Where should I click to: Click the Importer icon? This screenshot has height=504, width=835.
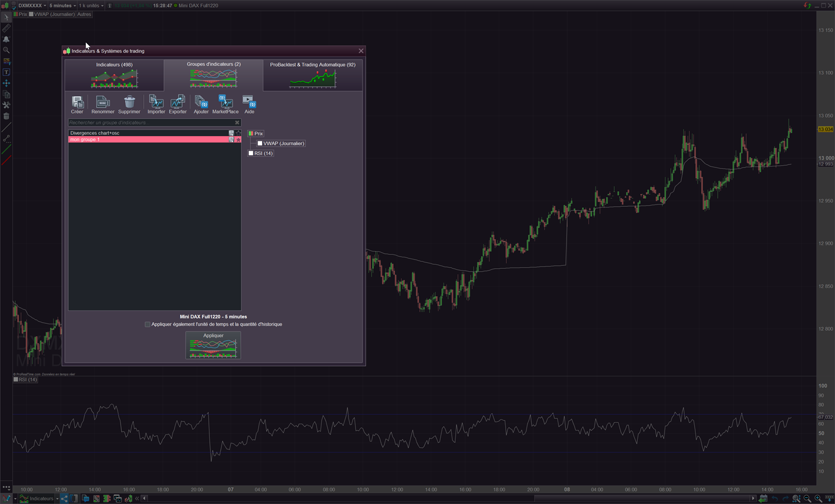point(156,102)
